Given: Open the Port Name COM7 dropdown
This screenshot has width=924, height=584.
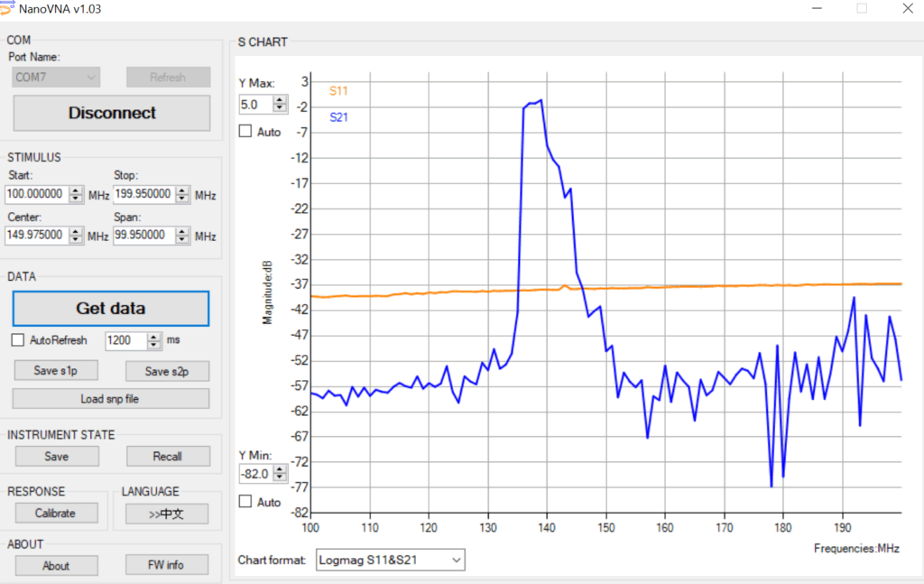Looking at the screenshot, I should pyautogui.click(x=56, y=78).
